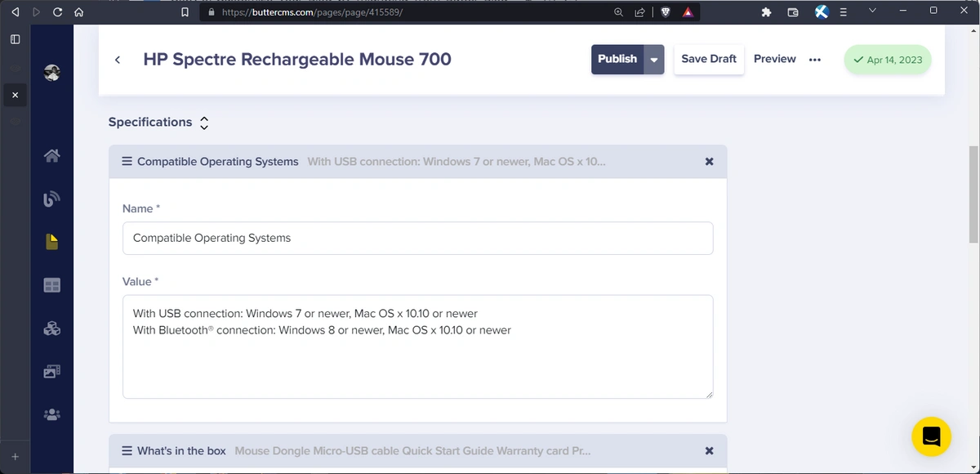Click Save Draft
Image resolution: width=980 pixels, height=474 pixels.
[x=708, y=60]
